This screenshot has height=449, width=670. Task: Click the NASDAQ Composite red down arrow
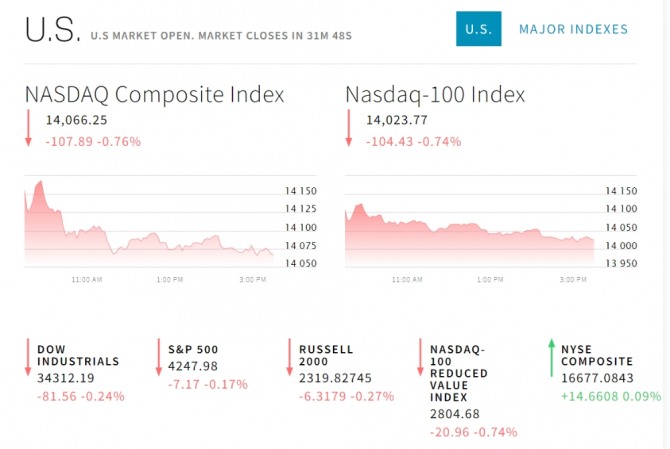click(x=28, y=130)
